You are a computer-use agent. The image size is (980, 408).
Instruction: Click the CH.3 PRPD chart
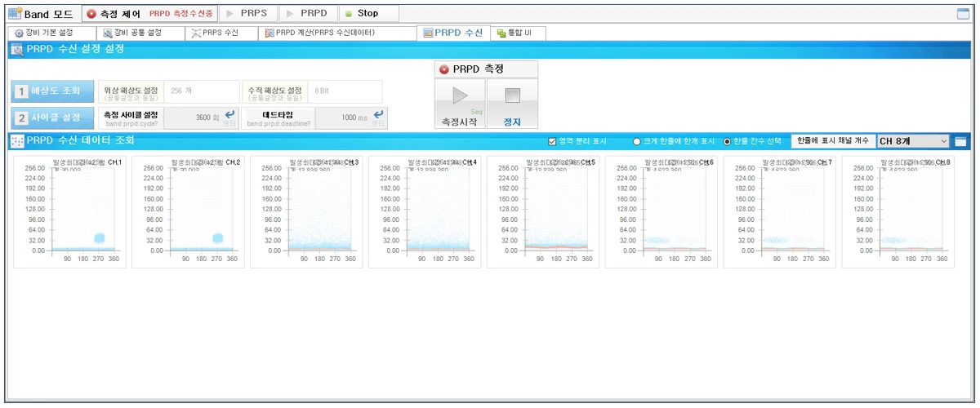(x=306, y=212)
